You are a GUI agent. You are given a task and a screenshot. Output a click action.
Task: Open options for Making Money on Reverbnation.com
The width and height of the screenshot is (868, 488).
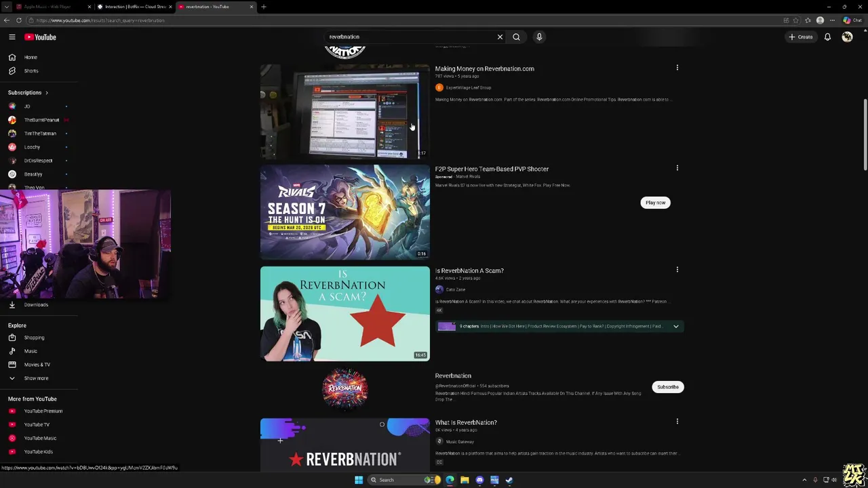pos(677,68)
